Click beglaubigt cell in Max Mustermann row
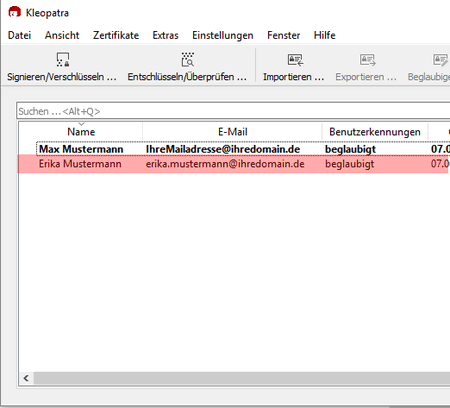The image size is (450, 408). click(x=350, y=149)
